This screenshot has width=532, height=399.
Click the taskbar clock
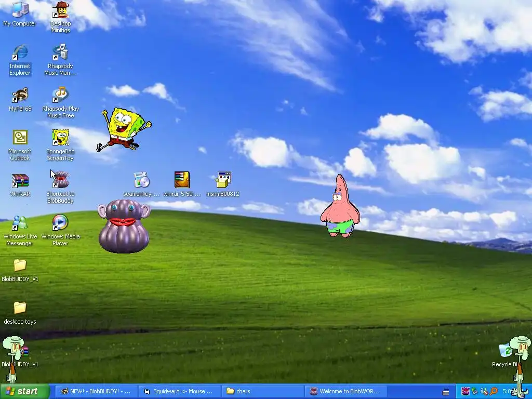tap(508, 391)
